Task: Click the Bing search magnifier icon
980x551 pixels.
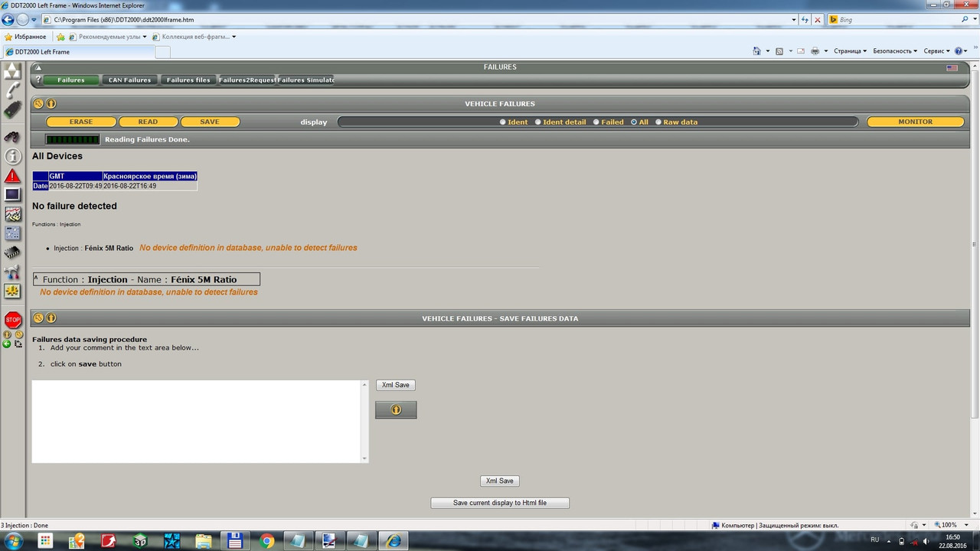Action: 965,19
